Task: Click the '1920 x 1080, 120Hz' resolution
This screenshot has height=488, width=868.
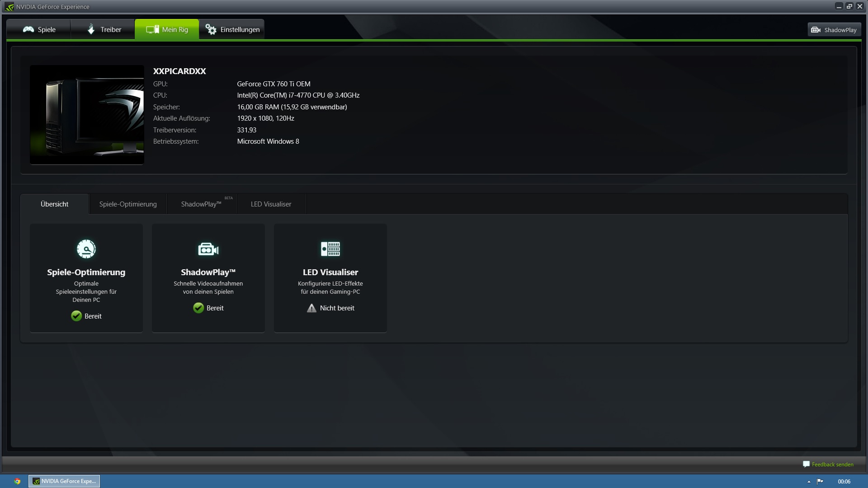Action: (265, 118)
